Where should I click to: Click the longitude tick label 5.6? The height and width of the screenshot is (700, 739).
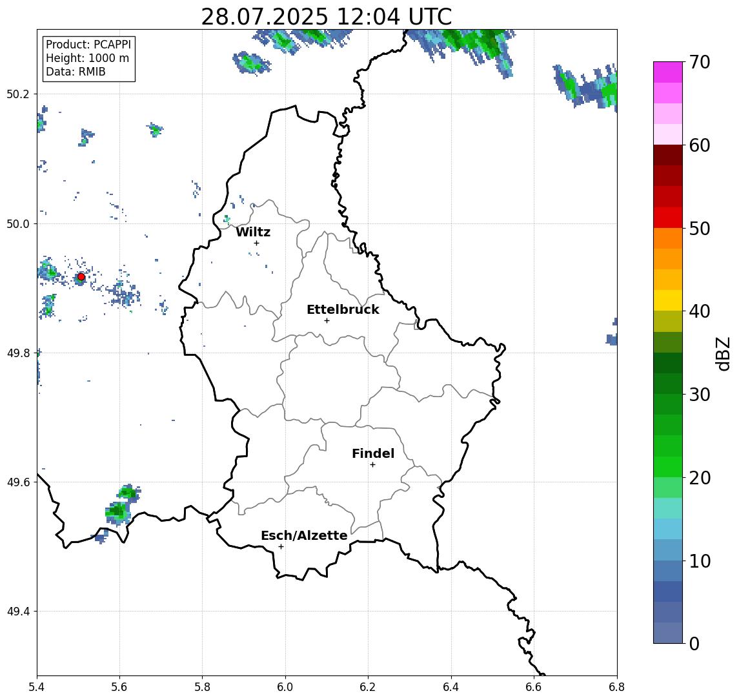[119, 687]
